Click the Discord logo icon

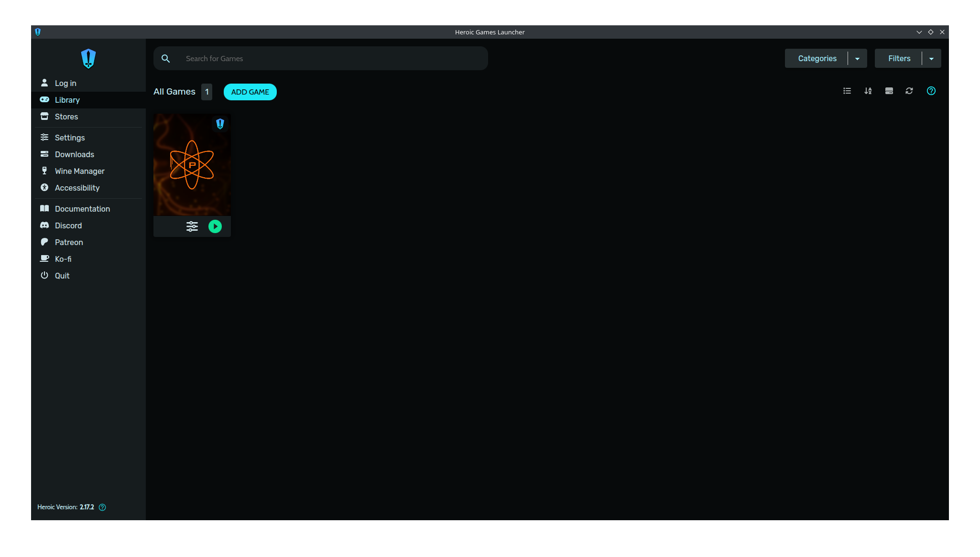click(x=44, y=225)
